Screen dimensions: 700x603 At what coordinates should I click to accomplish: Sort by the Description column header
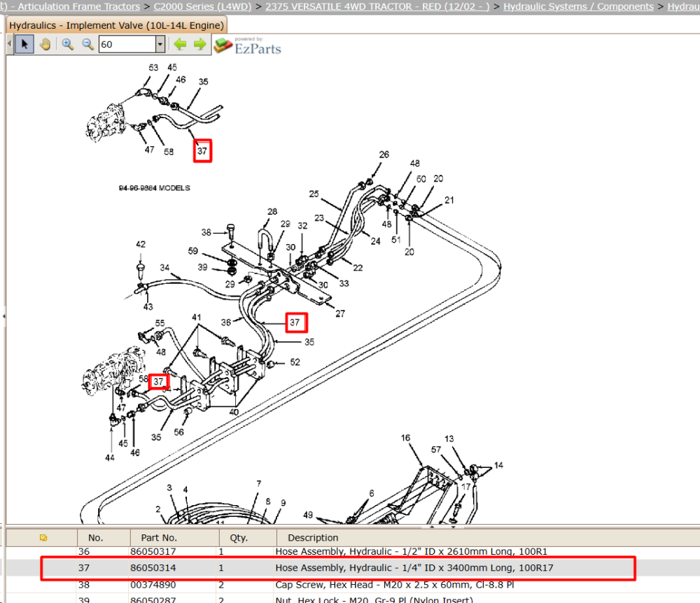(x=313, y=537)
